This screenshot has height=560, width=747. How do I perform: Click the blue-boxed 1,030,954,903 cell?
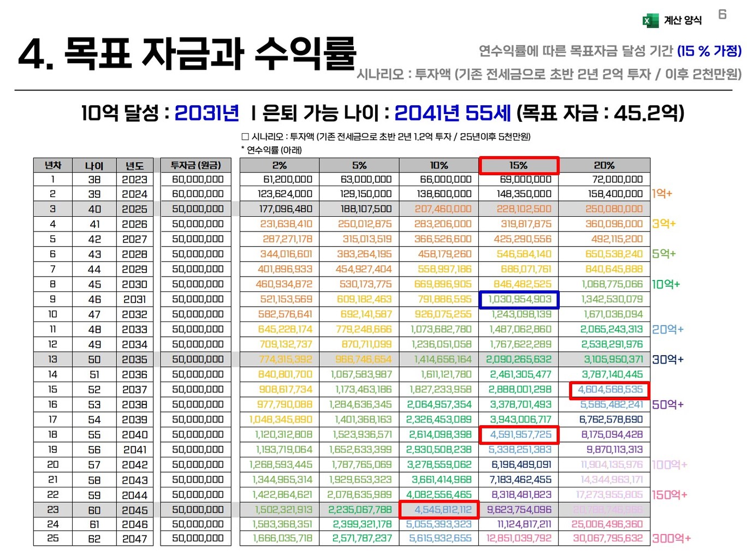click(519, 300)
